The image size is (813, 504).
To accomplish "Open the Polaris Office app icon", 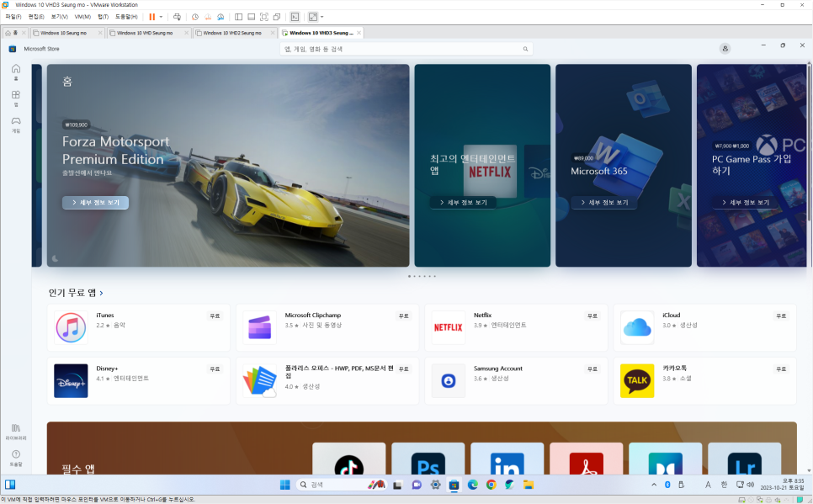I will coord(260,380).
